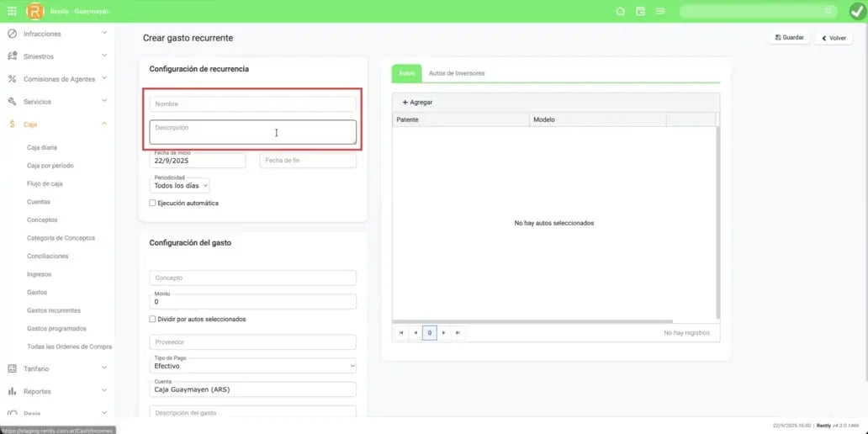Open the calendar icon in top bar
Image resolution: width=868 pixels, height=434 pixels.
pyautogui.click(x=640, y=11)
